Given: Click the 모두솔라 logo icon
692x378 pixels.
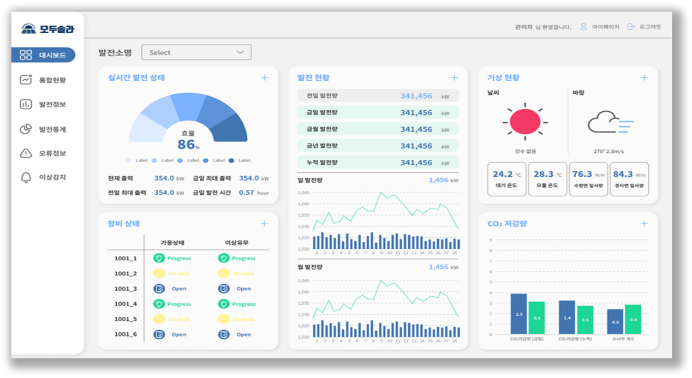Looking at the screenshot, I should pos(29,29).
